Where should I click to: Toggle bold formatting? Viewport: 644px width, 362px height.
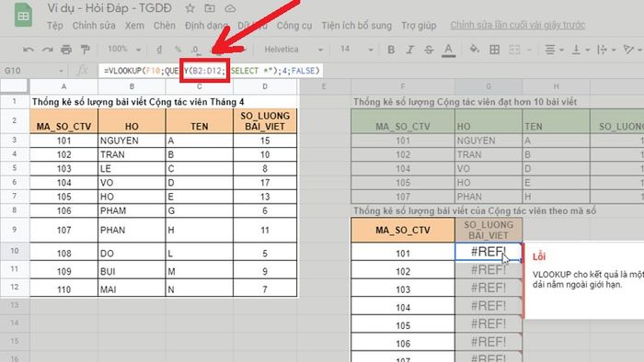[391, 50]
